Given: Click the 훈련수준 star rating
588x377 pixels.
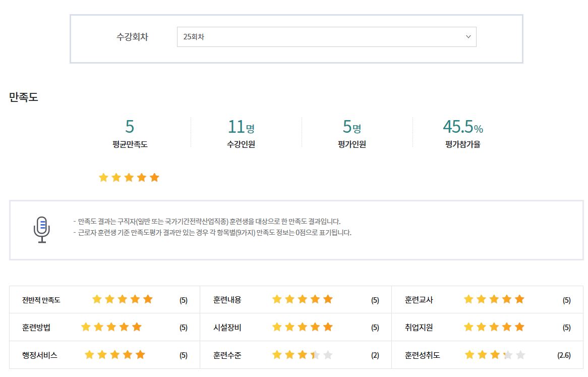Looking at the screenshot, I should tap(303, 355).
